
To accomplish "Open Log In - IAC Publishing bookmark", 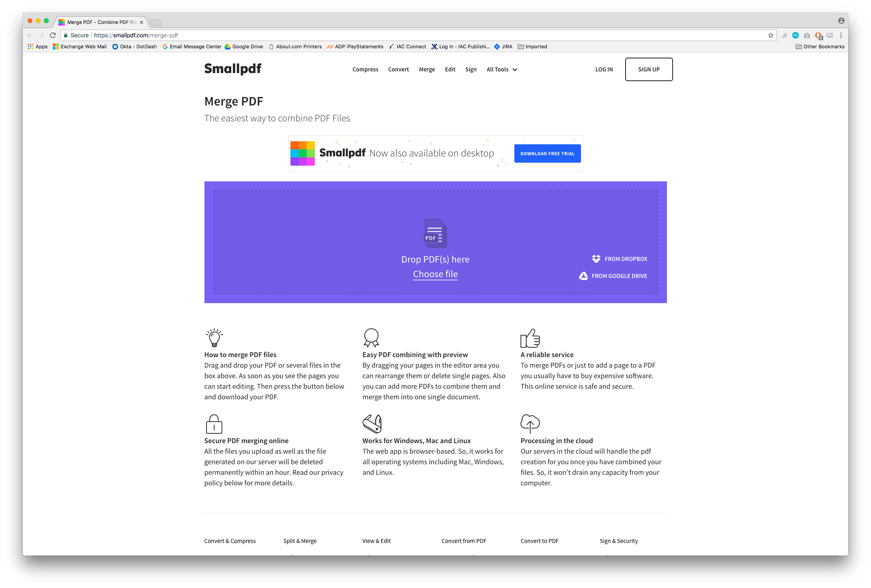I will [x=460, y=47].
